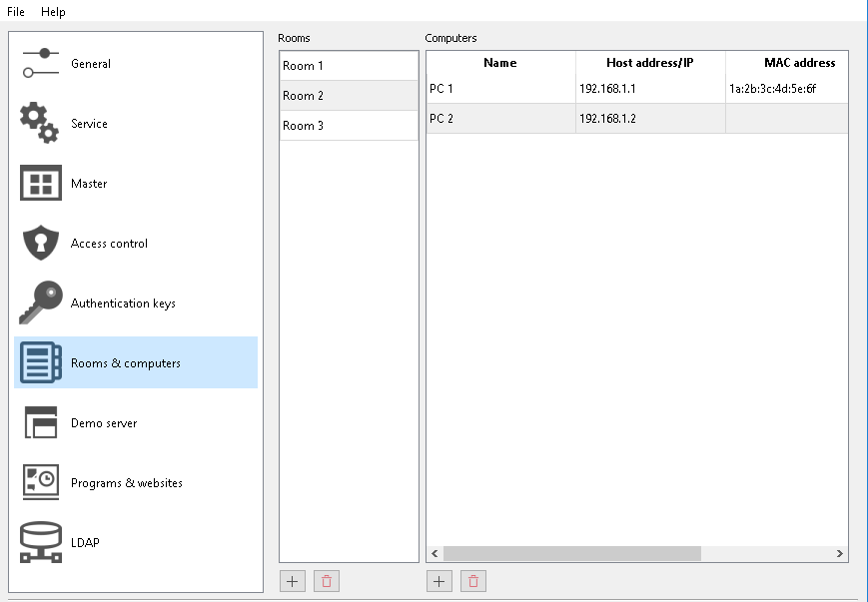868x602 pixels.
Task: Click the Rooms & computers list icon
Action: point(40,362)
